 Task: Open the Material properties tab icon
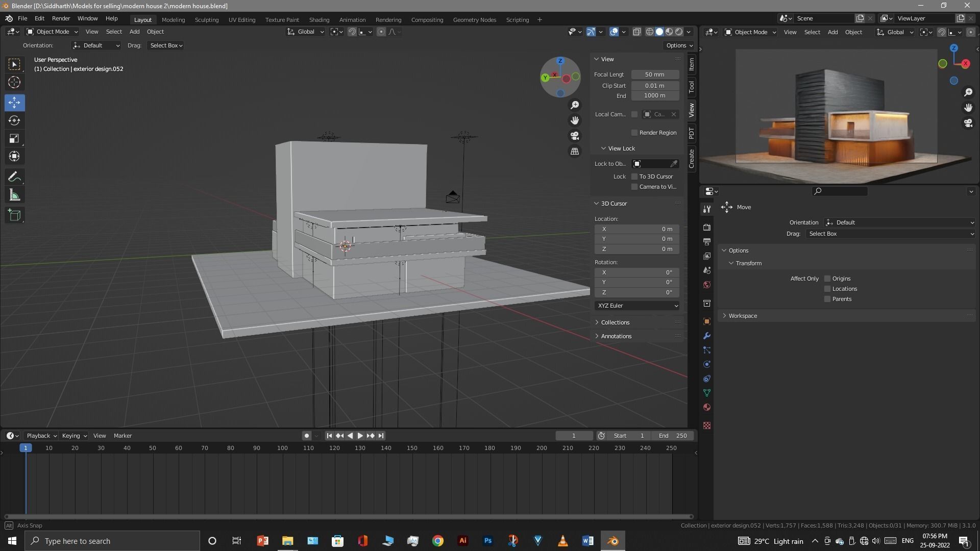tap(707, 407)
